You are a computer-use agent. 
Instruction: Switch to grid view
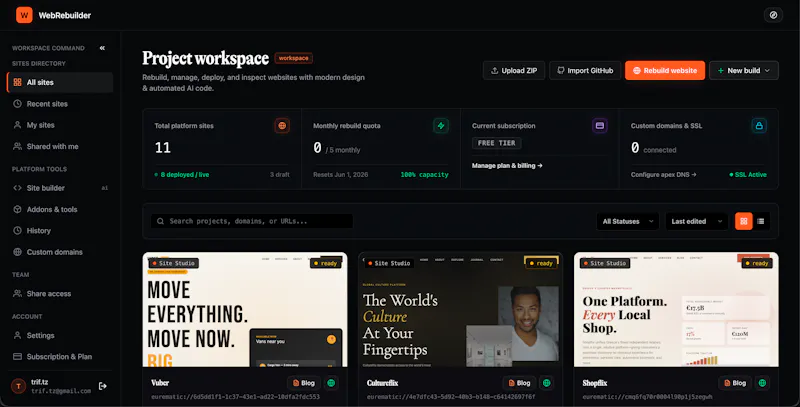(743, 221)
